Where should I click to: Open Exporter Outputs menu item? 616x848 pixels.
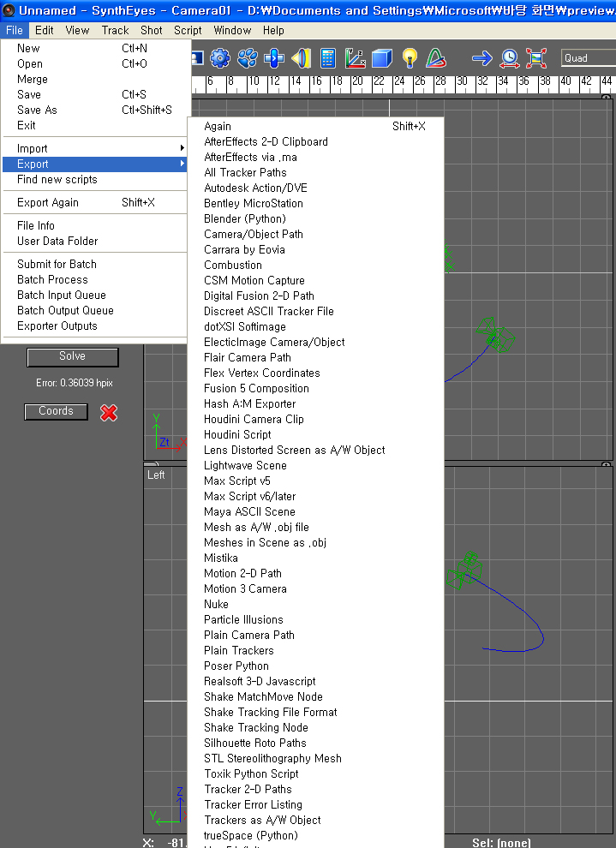tap(94, 325)
